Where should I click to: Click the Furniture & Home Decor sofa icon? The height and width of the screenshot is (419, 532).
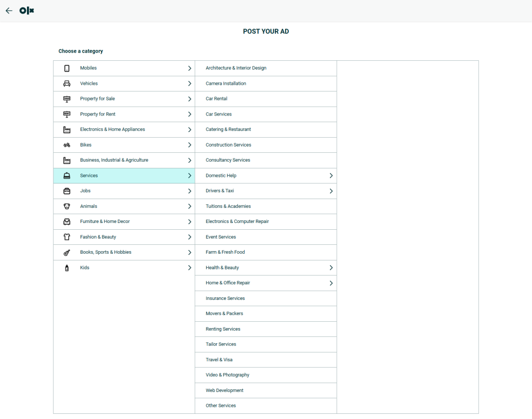(x=66, y=221)
